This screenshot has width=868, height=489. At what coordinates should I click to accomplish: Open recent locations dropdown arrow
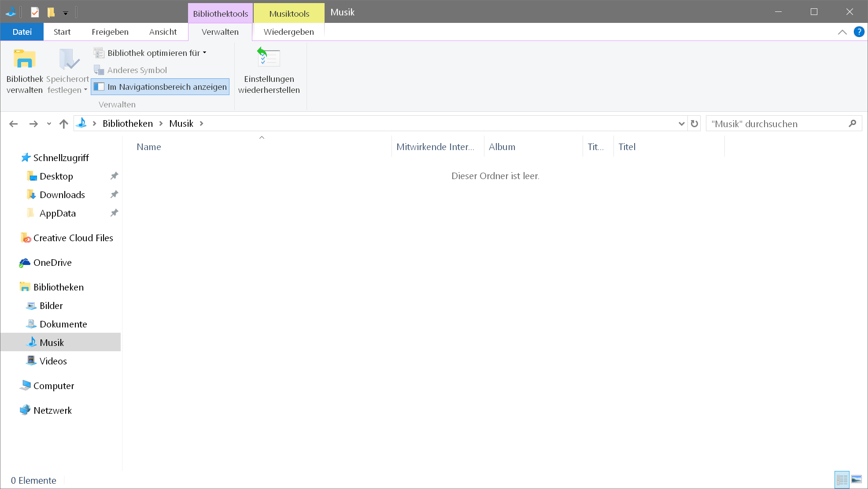click(x=49, y=124)
